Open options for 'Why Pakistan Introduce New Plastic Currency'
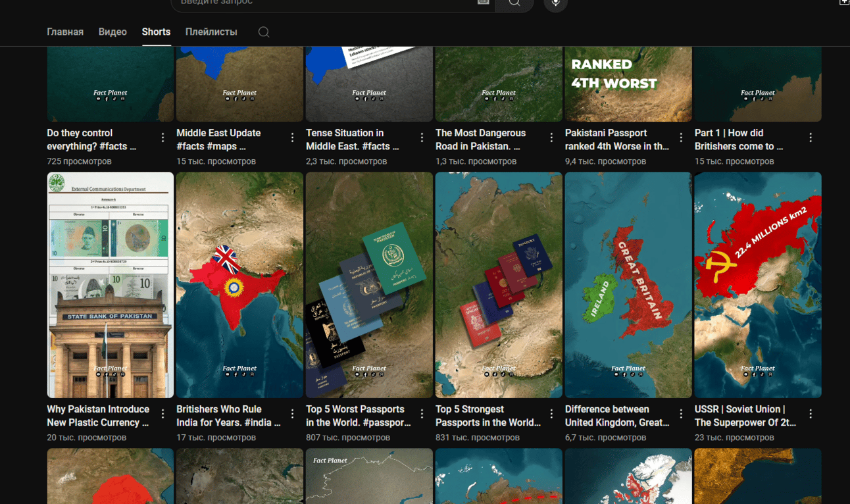This screenshot has height=504, width=850. (x=162, y=414)
